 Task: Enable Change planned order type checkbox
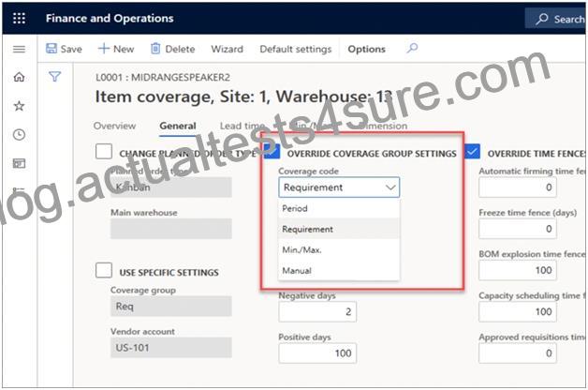coord(104,152)
